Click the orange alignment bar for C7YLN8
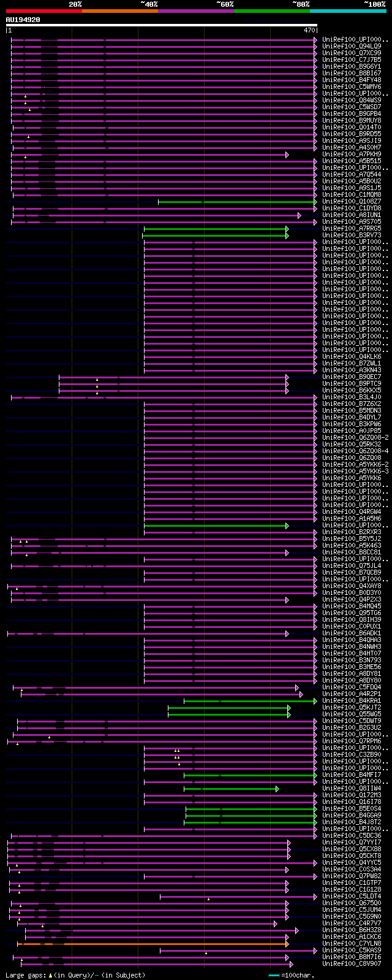Image resolution: width=392 pixels, height=980 pixels. pos(153,944)
